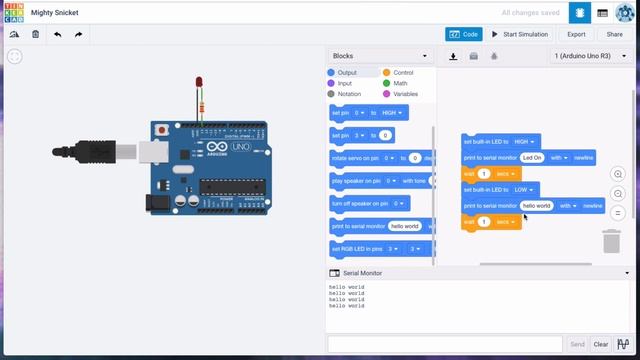Open the user profile avatar
Image resolution: width=640 pixels, height=360 pixels.
[625, 13]
